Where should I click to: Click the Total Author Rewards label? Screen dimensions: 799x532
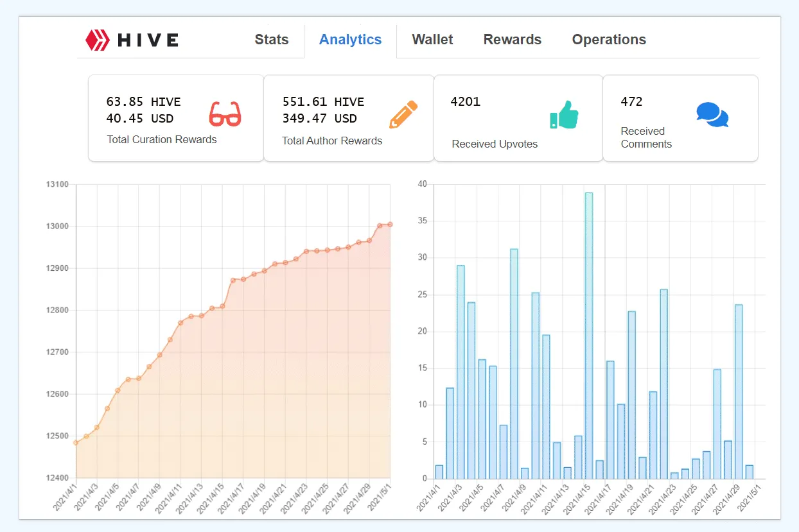pyautogui.click(x=332, y=141)
